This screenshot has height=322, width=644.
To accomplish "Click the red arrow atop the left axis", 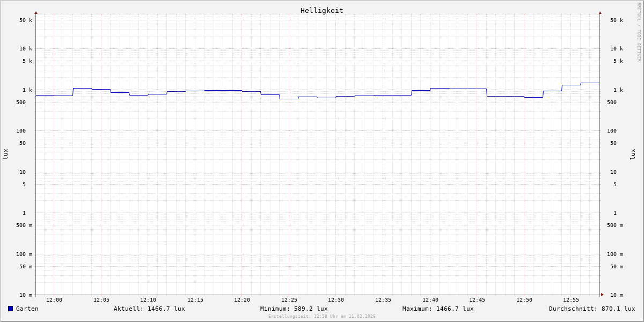I will click(36, 12).
